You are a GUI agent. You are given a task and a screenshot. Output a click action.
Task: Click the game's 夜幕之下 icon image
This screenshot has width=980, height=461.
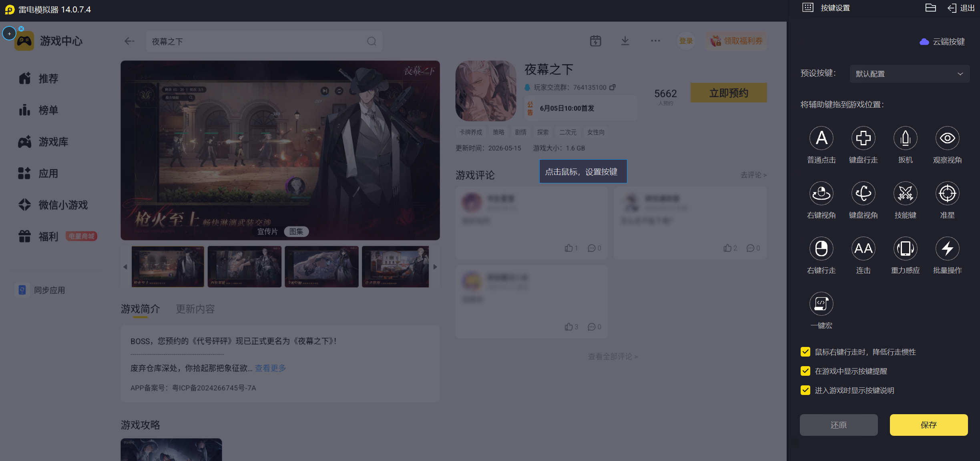click(x=486, y=91)
